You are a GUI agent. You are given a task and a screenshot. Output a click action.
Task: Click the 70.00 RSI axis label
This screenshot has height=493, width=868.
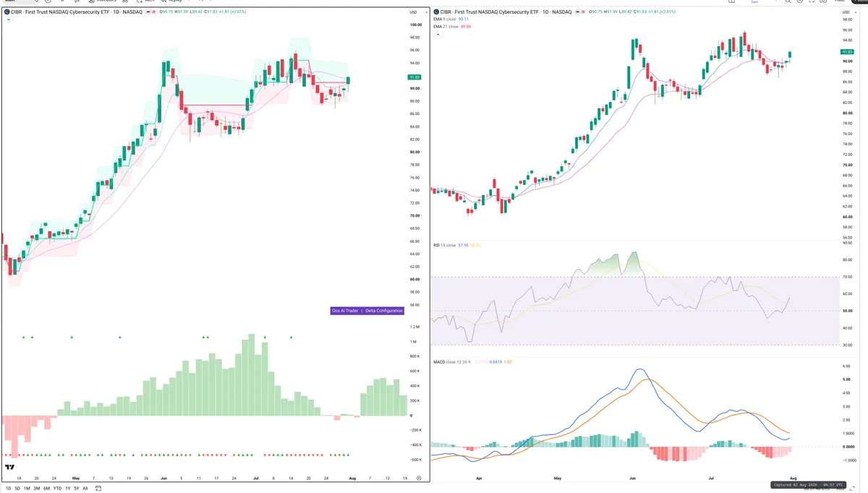click(848, 277)
